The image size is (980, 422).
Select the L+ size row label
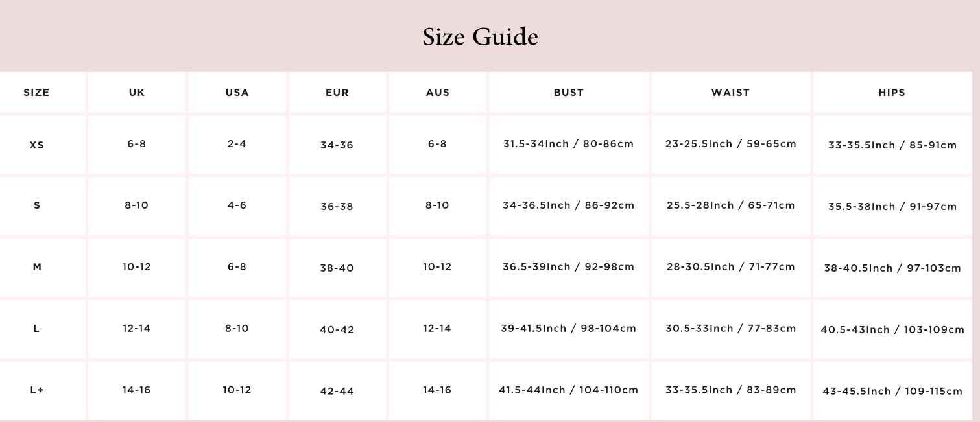coord(37,390)
